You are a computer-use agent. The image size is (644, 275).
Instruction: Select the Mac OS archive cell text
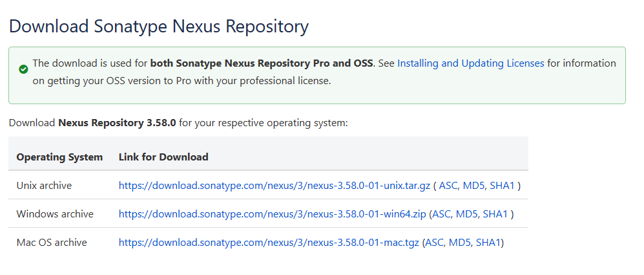pos(52,243)
